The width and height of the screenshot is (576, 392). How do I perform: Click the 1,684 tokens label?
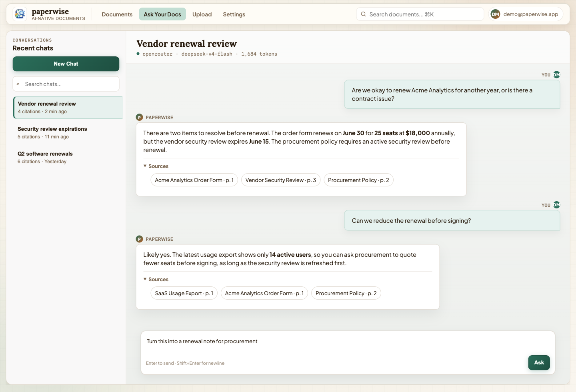tap(259, 54)
